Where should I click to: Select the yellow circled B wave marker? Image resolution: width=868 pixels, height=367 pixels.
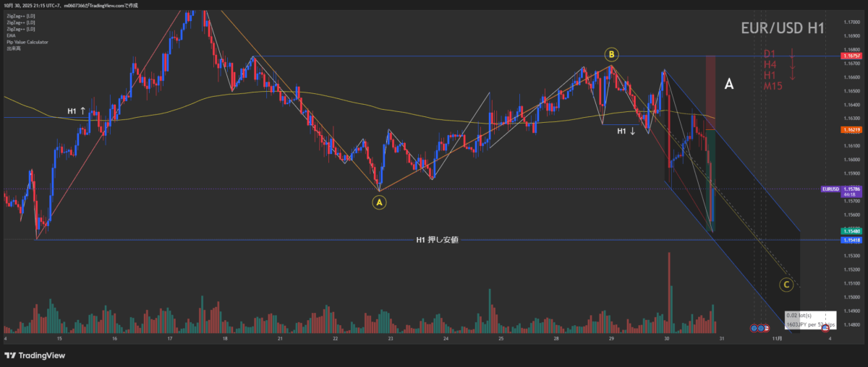pos(611,54)
